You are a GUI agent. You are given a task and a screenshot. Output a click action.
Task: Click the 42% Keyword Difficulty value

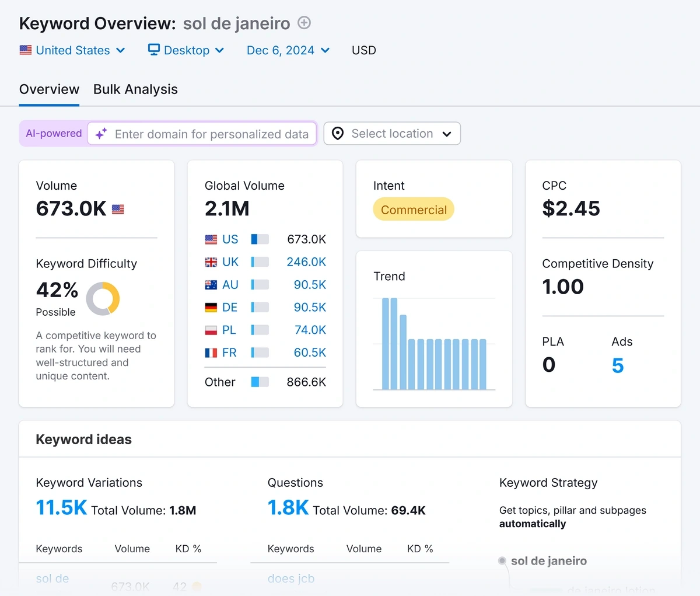point(57,290)
